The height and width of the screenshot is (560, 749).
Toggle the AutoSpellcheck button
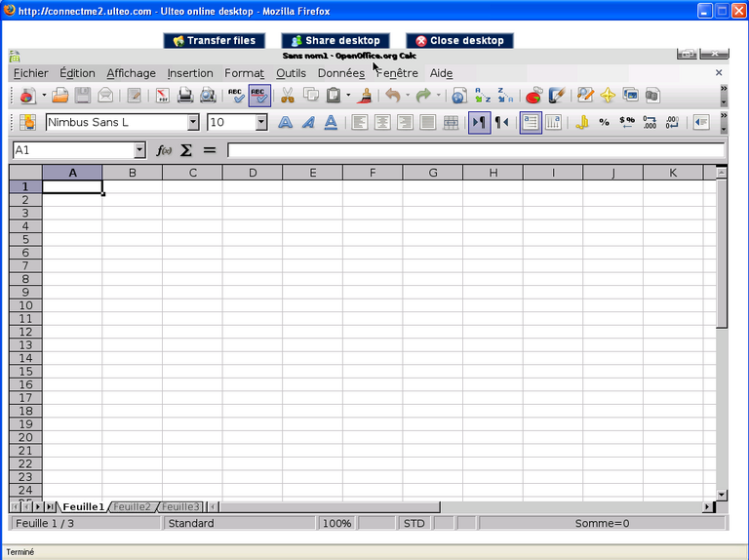click(x=259, y=96)
